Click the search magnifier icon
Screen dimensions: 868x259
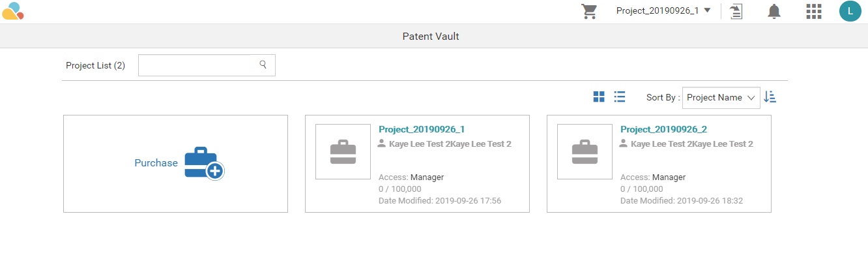[x=263, y=65]
